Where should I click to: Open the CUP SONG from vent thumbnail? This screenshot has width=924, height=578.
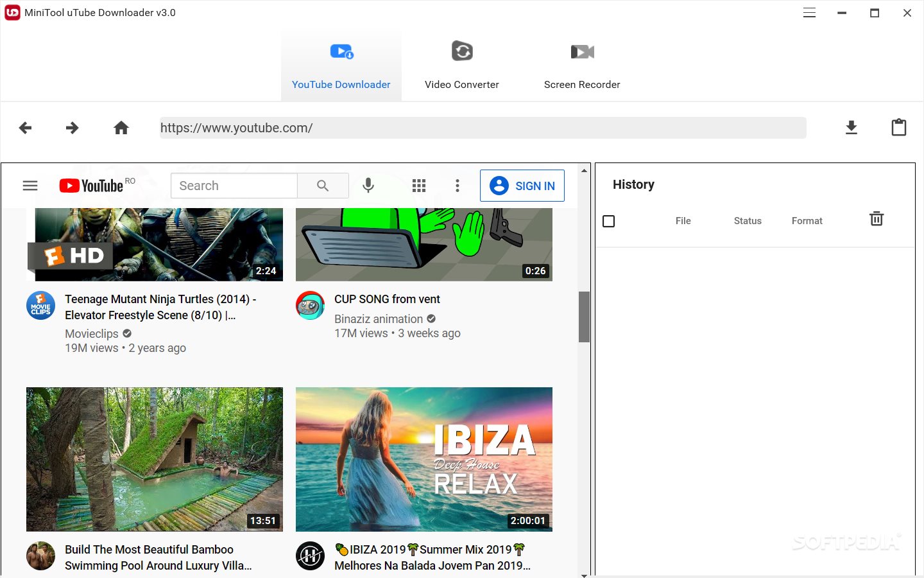(x=424, y=245)
